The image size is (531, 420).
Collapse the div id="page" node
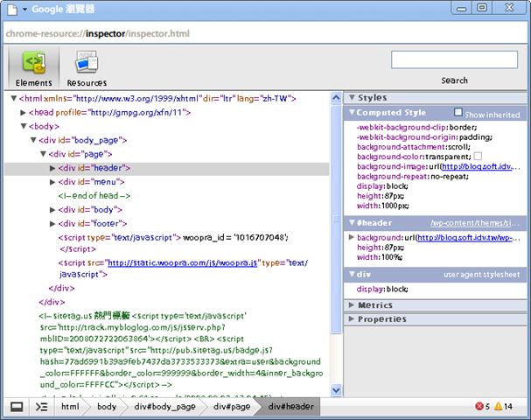click(43, 154)
